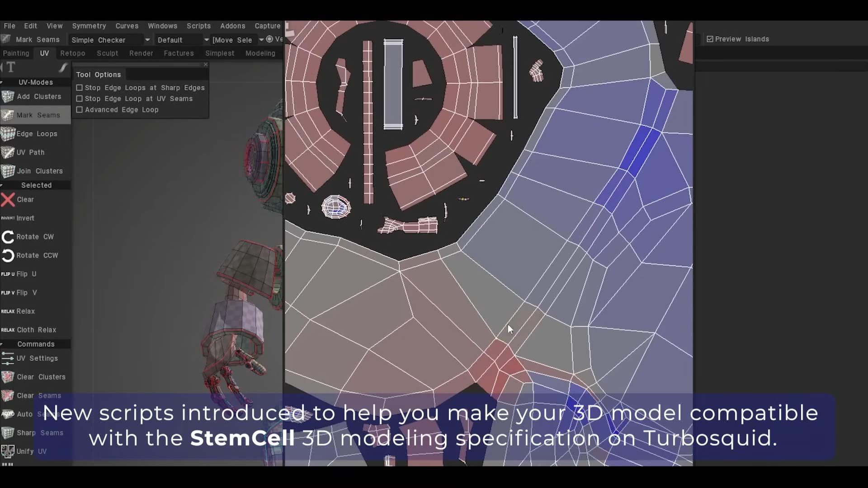Uncheck Preview Islands in right panel

(710, 38)
